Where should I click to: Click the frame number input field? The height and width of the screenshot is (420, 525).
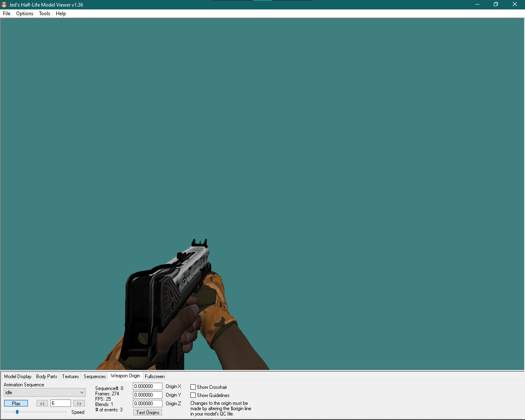click(x=61, y=404)
